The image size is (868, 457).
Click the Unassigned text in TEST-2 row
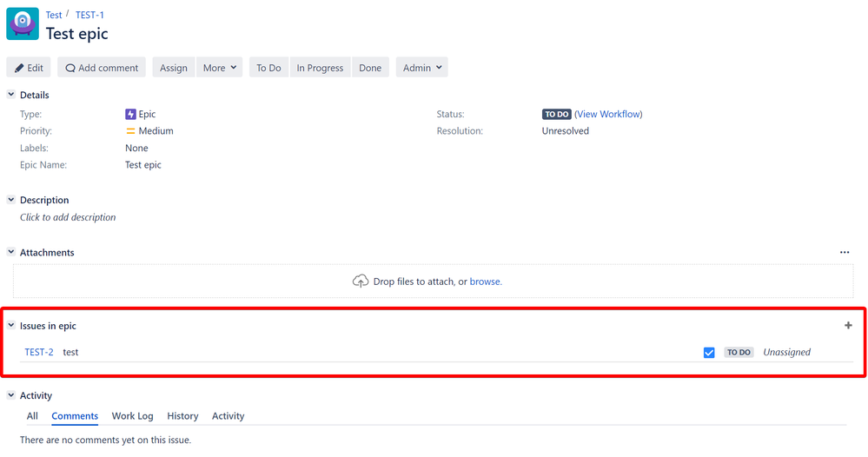click(786, 353)
